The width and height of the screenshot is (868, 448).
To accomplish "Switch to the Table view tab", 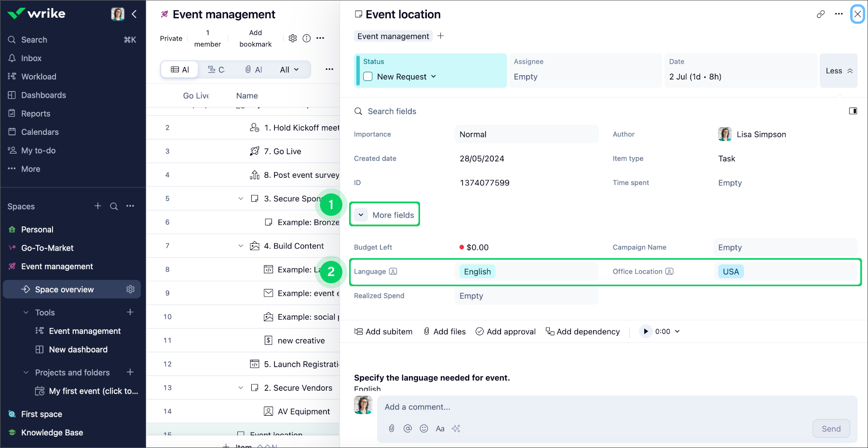I will pos(179,69).
